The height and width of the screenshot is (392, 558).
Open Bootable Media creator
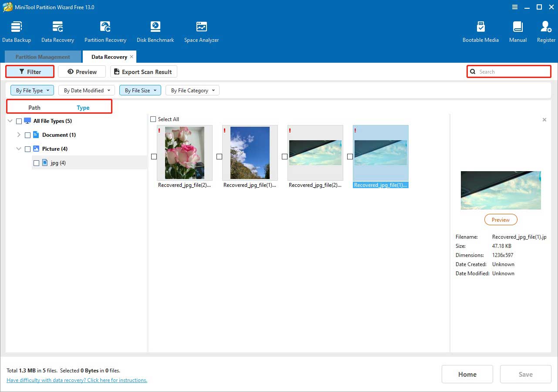(480, 30)
